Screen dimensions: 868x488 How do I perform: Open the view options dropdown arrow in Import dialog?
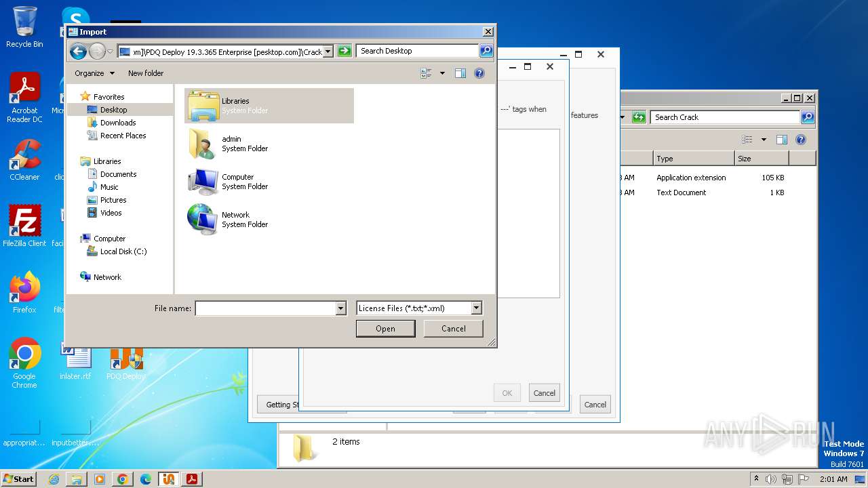[442, 73]
